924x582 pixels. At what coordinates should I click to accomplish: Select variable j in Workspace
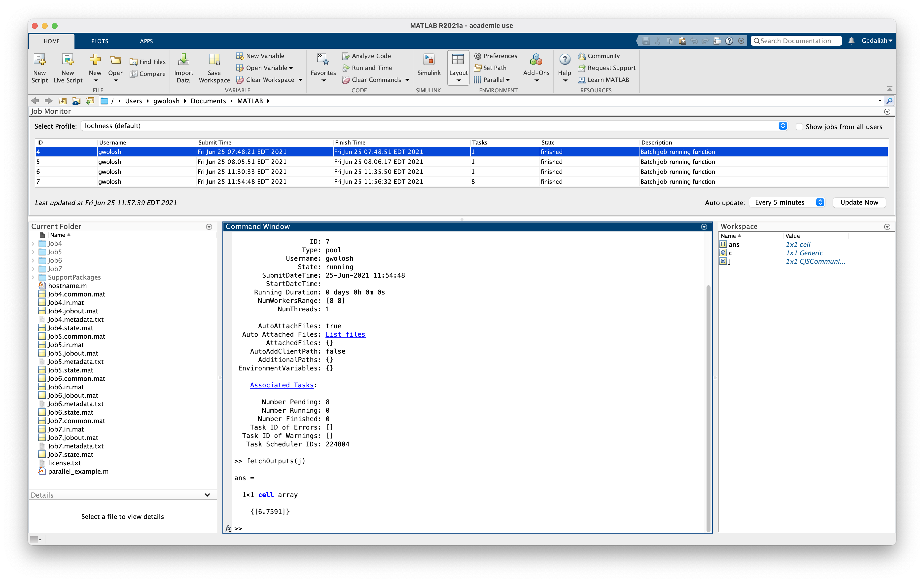pos(729,261)
